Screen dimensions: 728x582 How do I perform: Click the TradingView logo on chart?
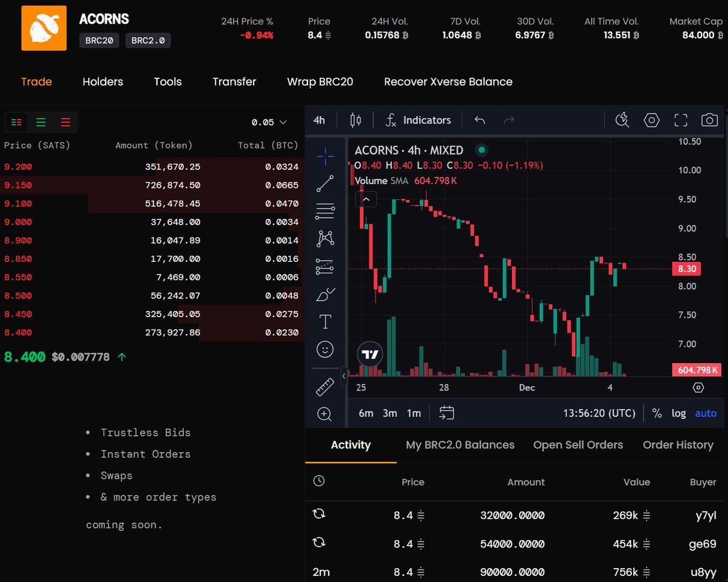[369, 354]
